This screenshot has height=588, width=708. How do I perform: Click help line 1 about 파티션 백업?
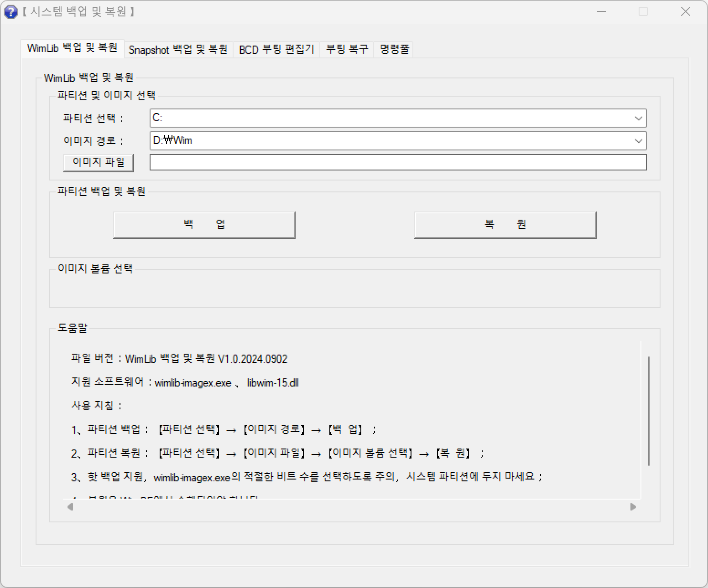[x=224, y=429]
